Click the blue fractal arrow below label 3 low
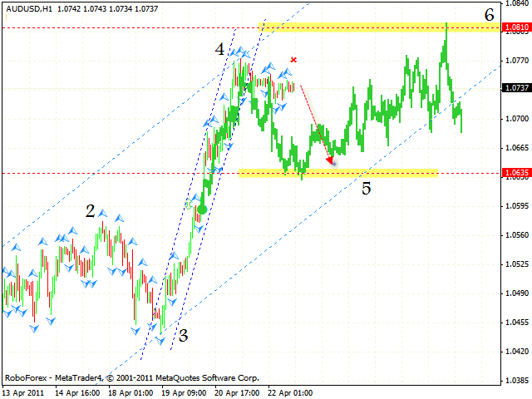This screenshot has height=399, width=532. click(160, 340)
